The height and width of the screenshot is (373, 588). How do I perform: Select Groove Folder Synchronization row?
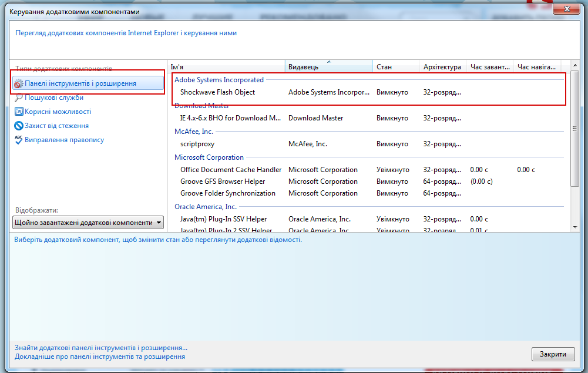click(x=368, y=193)
